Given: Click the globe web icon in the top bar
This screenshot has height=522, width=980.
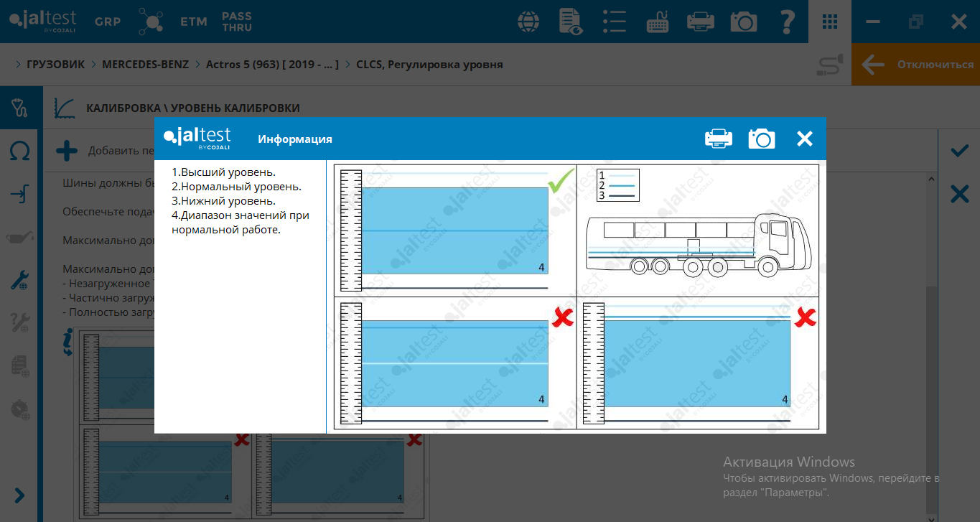Looking at the screenshot, I should pyautogui.click(x=529, y=22).
